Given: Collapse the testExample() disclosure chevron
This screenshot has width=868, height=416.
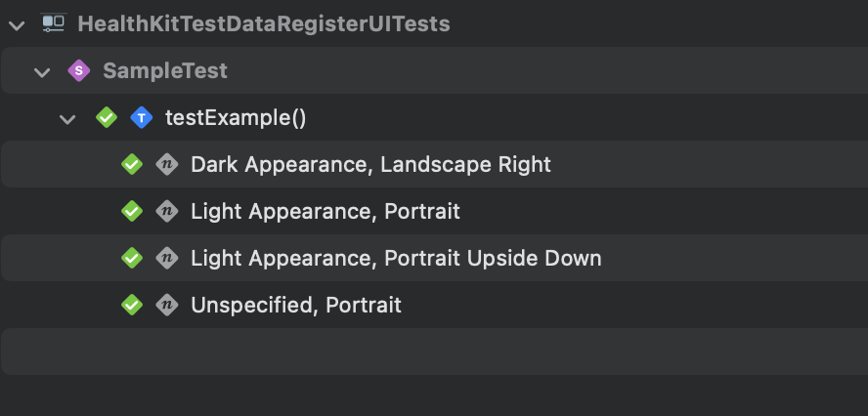Looking at the screenshot, I should point(66,119).
